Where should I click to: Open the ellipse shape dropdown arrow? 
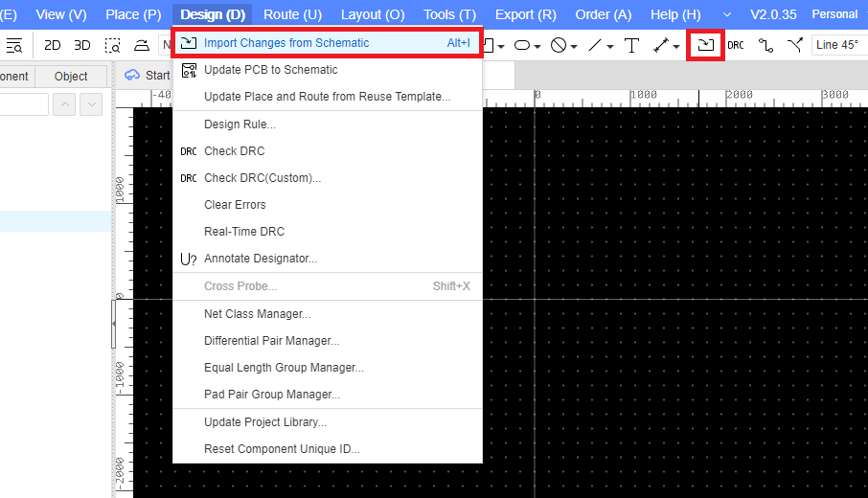point(537,46)
